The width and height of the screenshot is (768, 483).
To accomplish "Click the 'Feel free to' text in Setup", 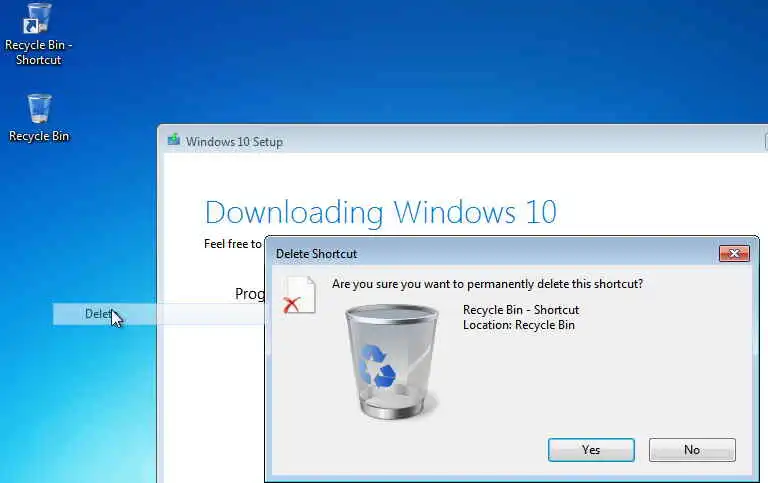I will (233, 244).
